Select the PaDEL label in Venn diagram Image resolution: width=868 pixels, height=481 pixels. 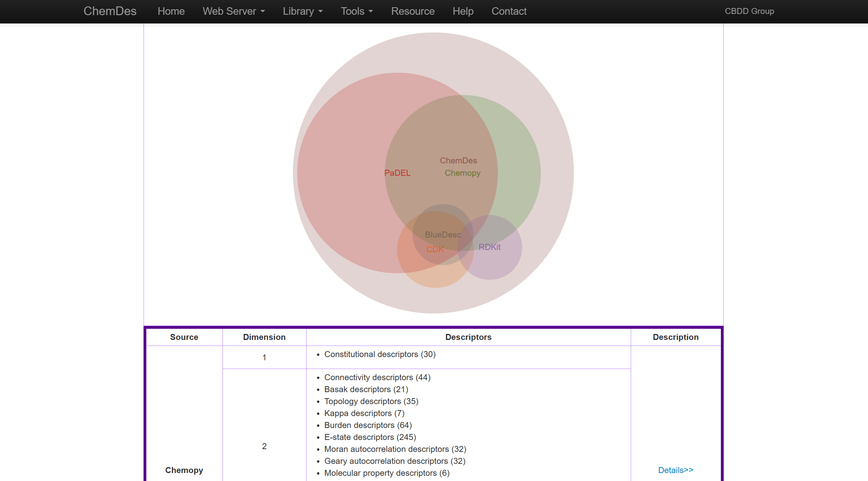coord(397,173)
